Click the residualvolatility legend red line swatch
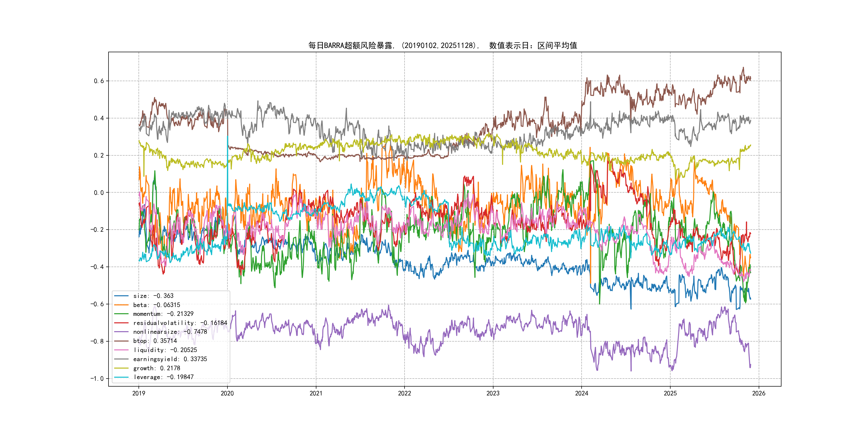Screen dimensions: 868x434 click(121, 323)
